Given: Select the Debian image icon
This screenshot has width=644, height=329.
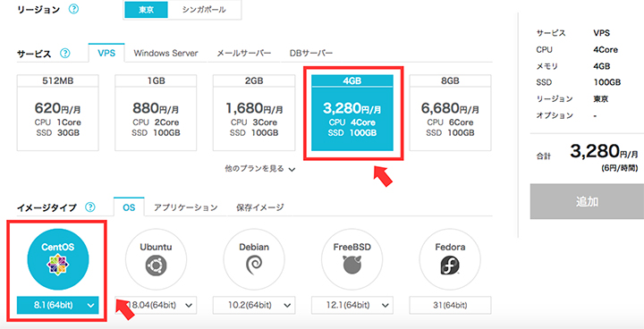Looking at the screenshot, I should [x=254, y=259].
